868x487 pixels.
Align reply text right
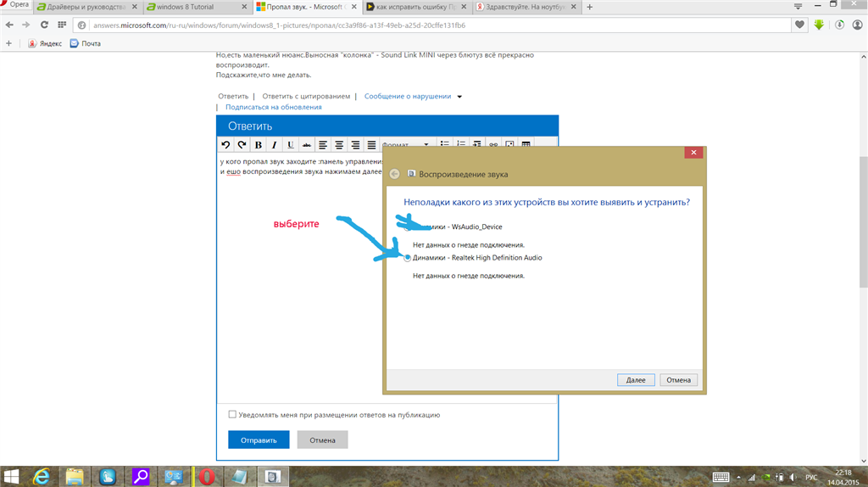[355, 144]
